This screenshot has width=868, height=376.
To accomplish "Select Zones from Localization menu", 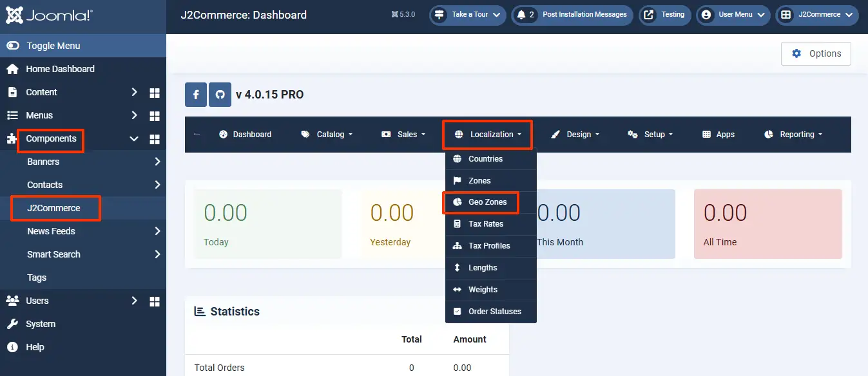I will pyautogui.click(x=491, y=181).
